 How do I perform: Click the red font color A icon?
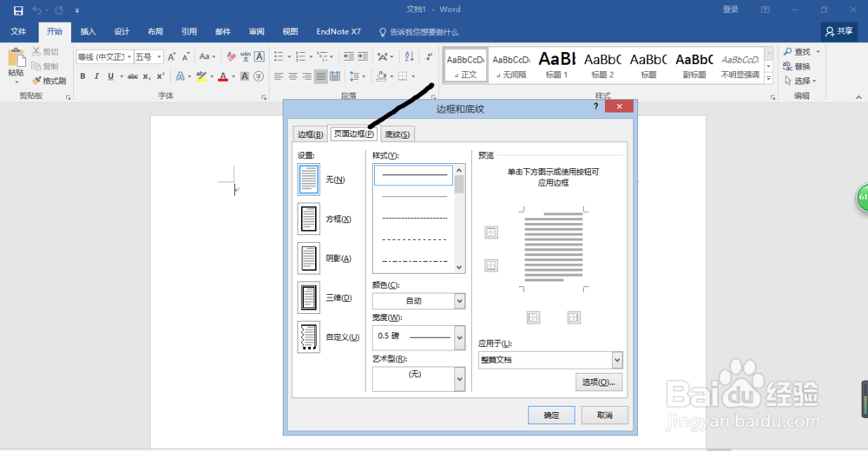pyautogui.click(x=223, y=76)
